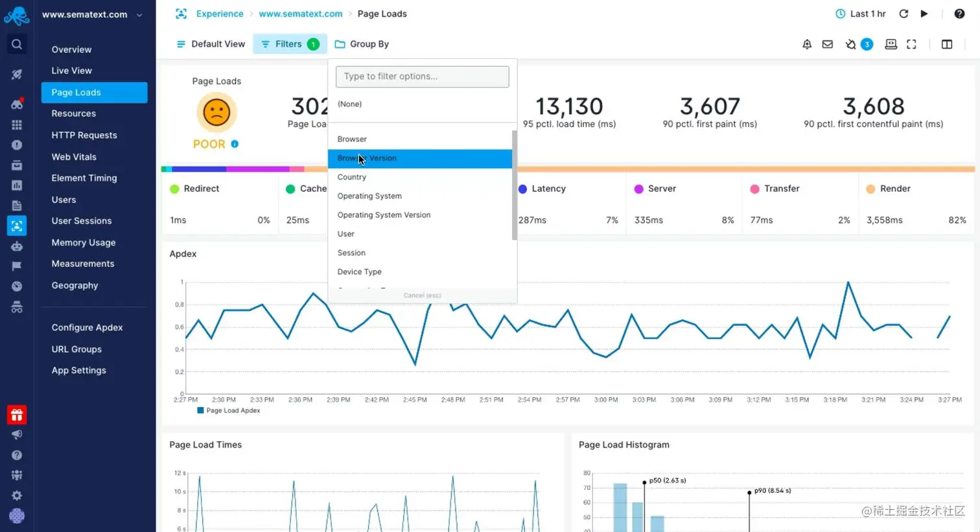Open the megaphone announcements icon
The width and height of the screenshot is (980, 532).
(17, 435)
